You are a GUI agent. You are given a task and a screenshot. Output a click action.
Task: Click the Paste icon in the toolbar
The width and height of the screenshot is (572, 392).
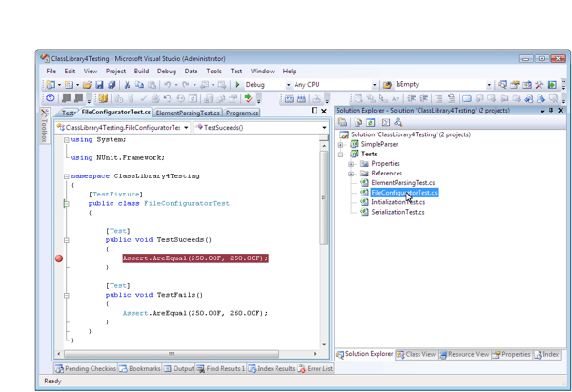[x=152, y=85]
